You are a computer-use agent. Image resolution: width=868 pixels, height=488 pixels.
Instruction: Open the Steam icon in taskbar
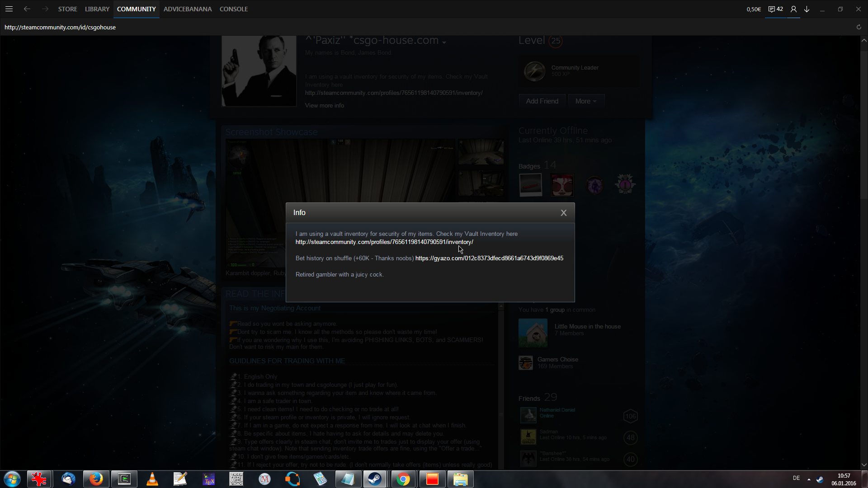click(375, 479)
